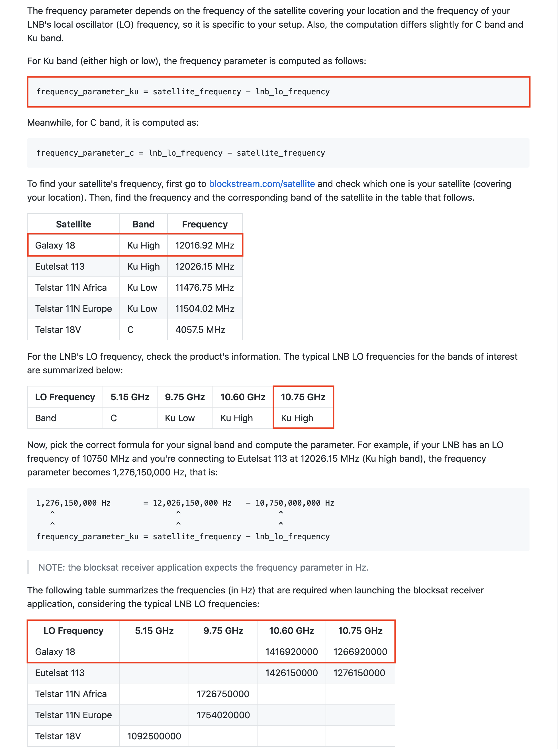Select value '1754020000' for Telstar 11N Europe

click(x=223, y=715)
